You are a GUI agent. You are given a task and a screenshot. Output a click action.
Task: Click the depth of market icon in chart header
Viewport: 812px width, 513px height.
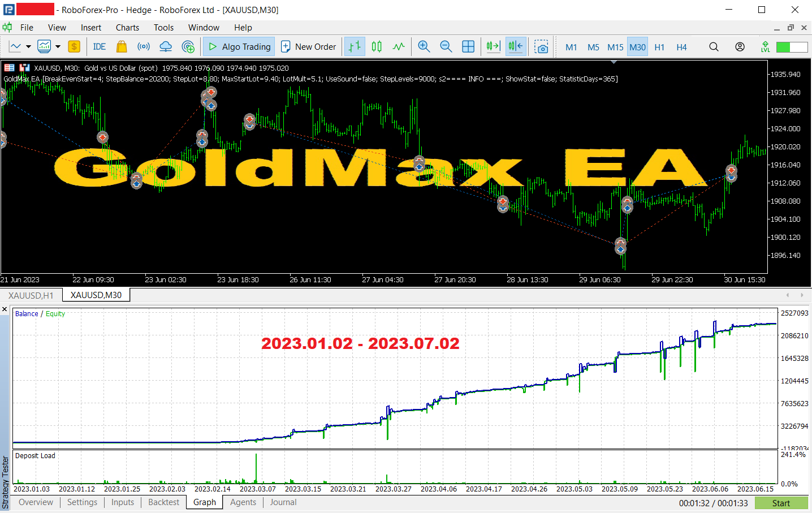coord(10,68)
